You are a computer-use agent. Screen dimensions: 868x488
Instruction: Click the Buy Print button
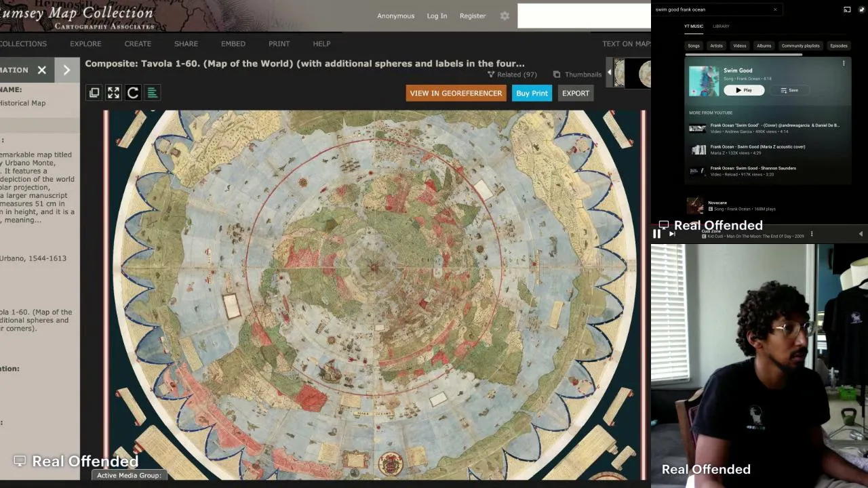532,94
